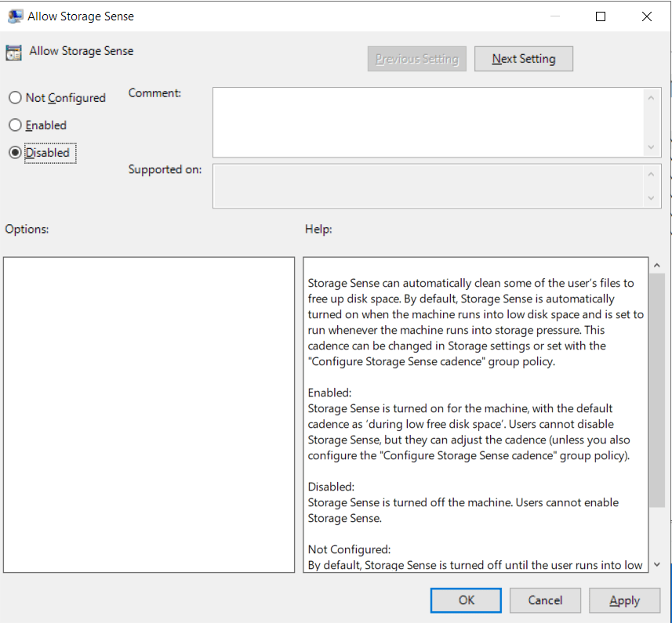Screen dimensions: 672x623
Task: Click the Previous Setting button
Action: coord(416,58)
